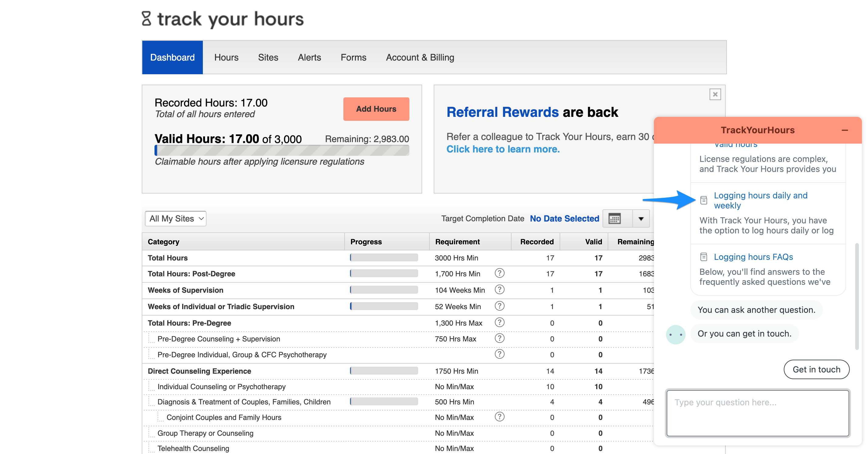Click the Direct Counseling Experience progress bar
The height and width of the screenshot is (454, 868).
pos(384,371)
